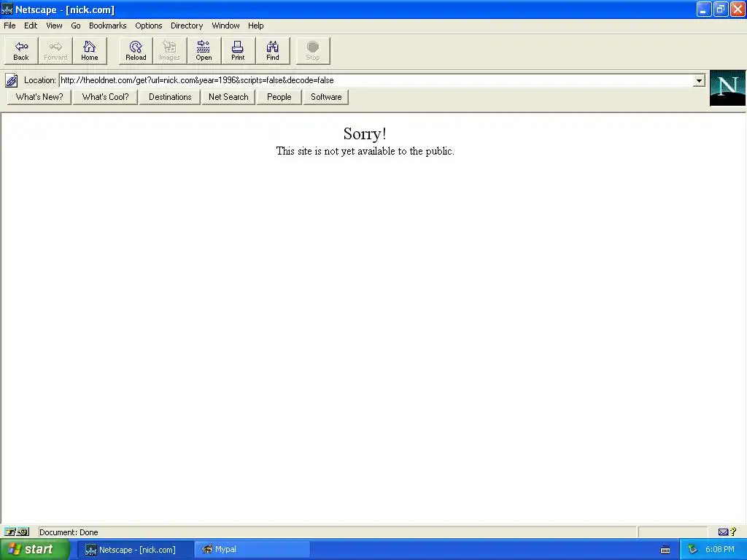
Task: Click the What's New? button
Action: coord(39,97)
